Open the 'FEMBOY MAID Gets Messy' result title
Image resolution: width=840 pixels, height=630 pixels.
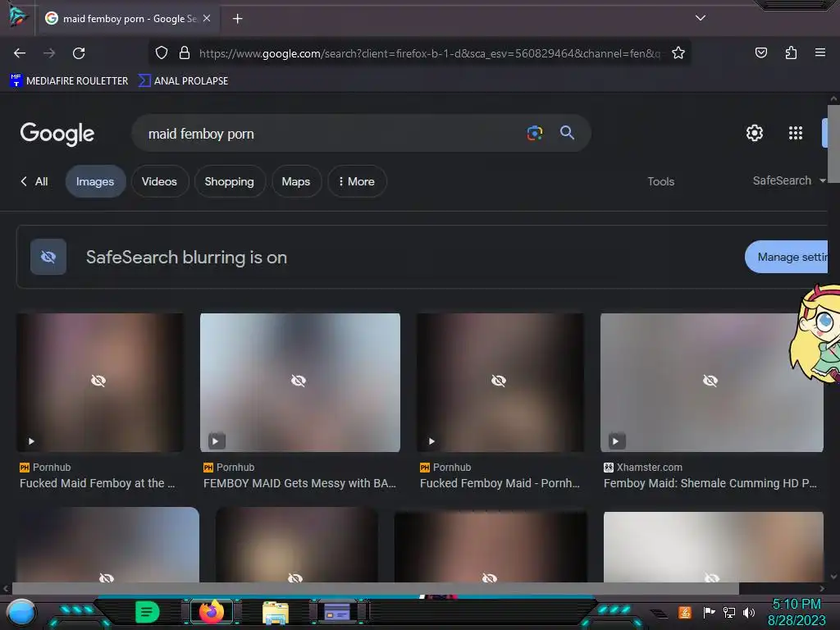pyautogui.click(x=299, y=483)
